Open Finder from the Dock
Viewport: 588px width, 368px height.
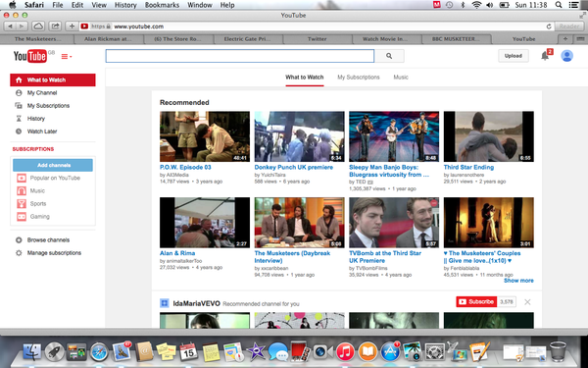tap(32, 352)
